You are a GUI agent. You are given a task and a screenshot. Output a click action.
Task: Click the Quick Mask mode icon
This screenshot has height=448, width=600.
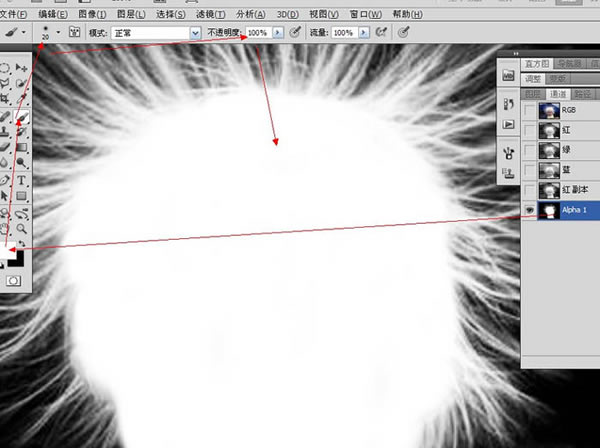(13, 282)
